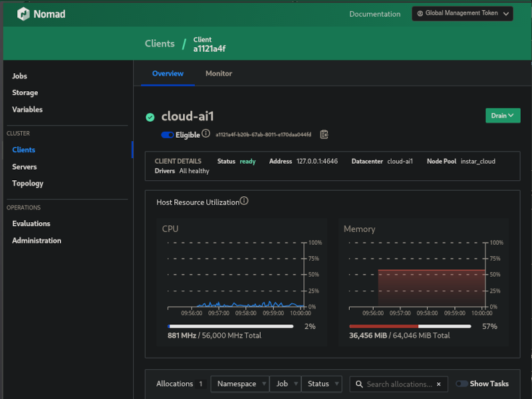Open the Documentation link

[x=375, y=14]
